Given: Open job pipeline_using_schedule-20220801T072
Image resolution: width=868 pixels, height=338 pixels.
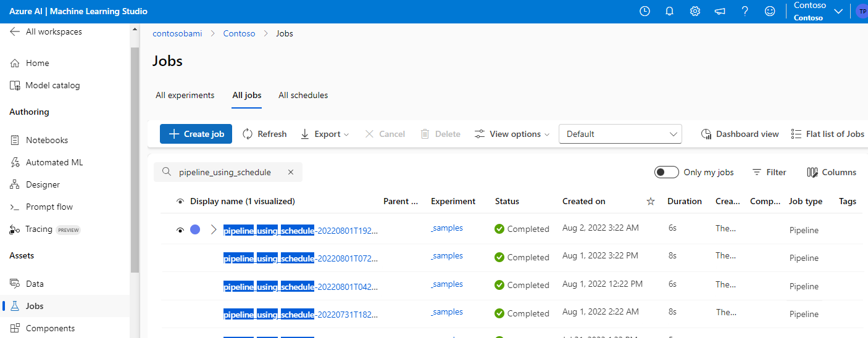Looking at the screenshot, I should pos(301,258).
